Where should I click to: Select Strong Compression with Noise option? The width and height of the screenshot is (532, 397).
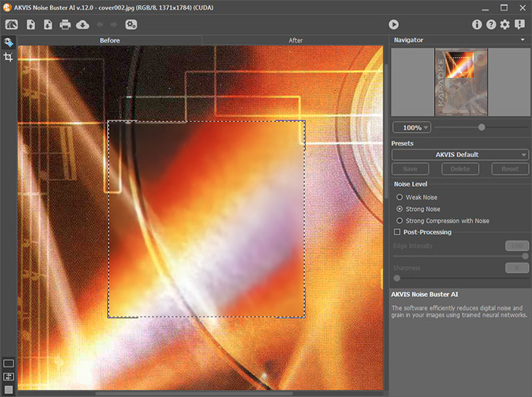coord(400,221)
